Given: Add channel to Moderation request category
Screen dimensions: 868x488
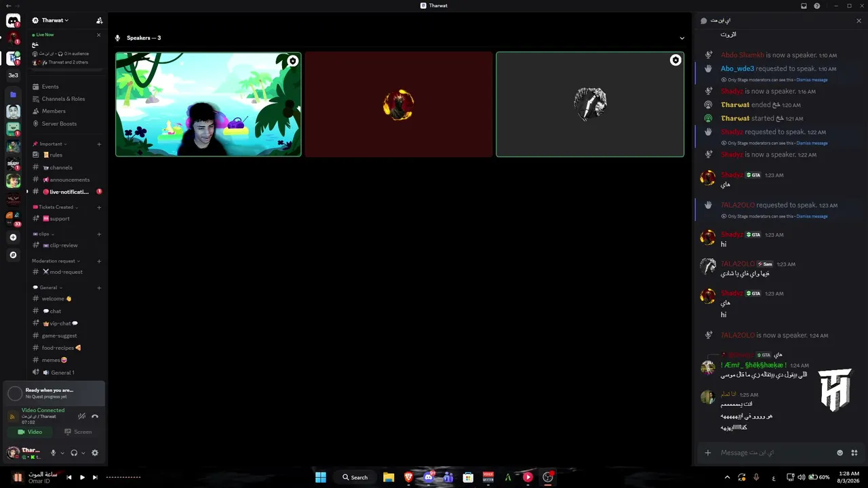Looking at the screenshot, I should point(99,261).
